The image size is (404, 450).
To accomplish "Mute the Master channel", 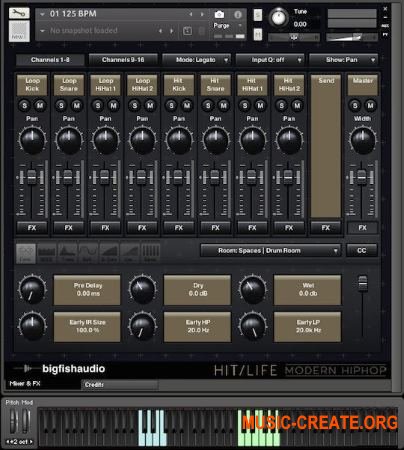I will [370, 106].
